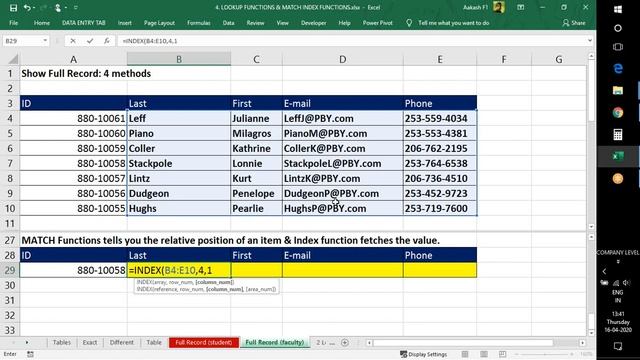640x360 pixels.
Task: Select yellow First cell in row 29
Action: [256, 270]
